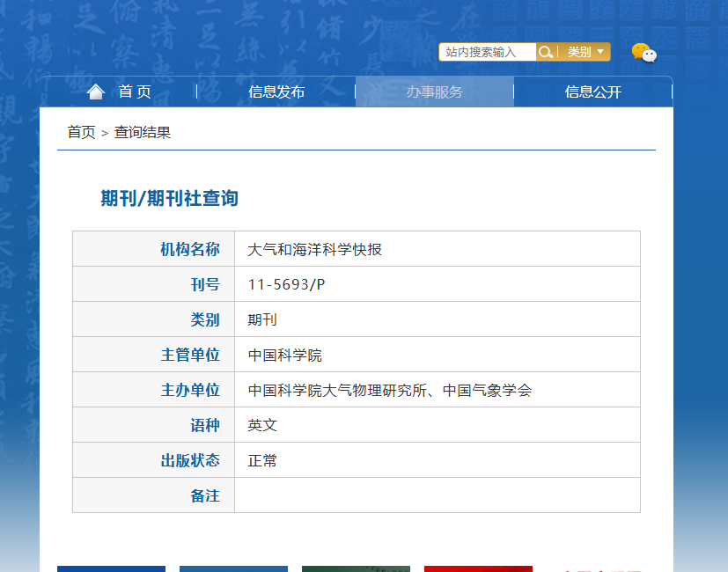Click the 主管单位 row label

(190, 356)
